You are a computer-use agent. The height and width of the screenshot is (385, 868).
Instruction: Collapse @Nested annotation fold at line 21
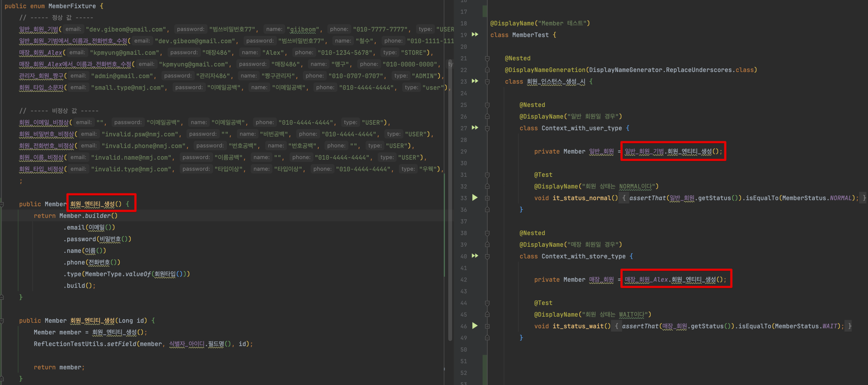pyautogui.click(x=487, y=58)
